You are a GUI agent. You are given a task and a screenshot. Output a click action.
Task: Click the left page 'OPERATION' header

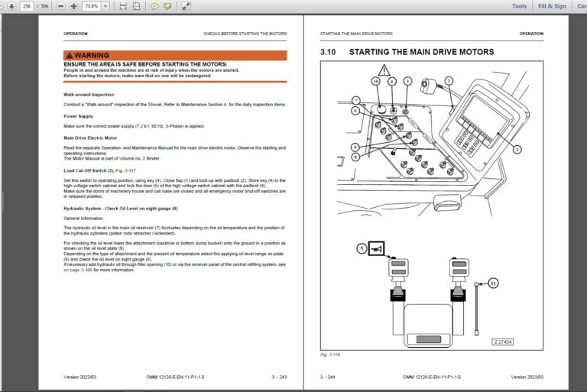coord(76,34)
